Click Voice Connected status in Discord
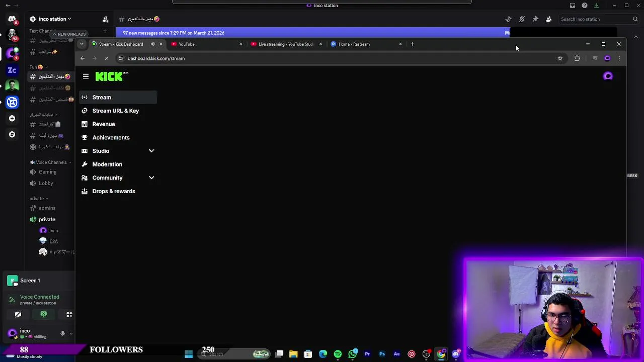644x362 pixels. click(x=39, y=297)
